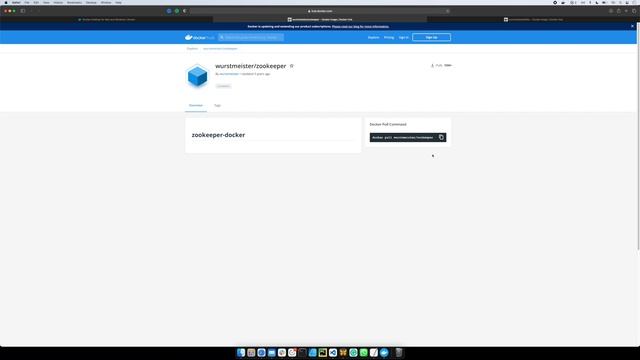Switch to the Overview tab
Image resolution: width=640 pixels, height=360 pixels.
[196, 105]
